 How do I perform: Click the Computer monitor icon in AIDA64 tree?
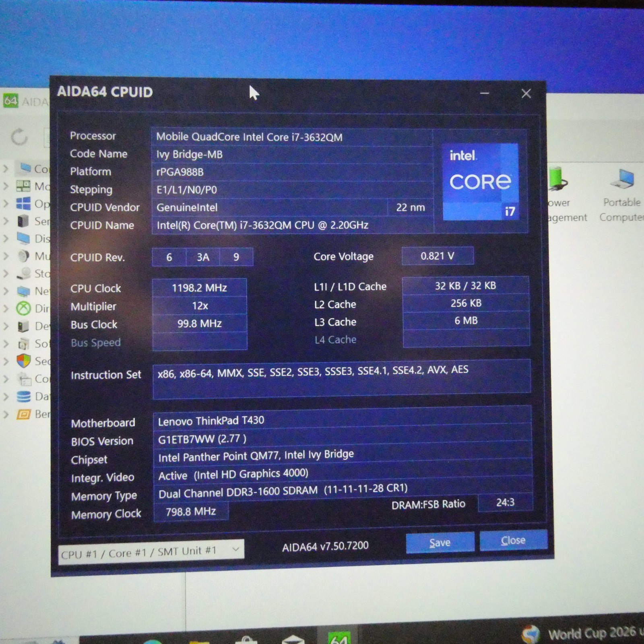[x=25, y=168]
